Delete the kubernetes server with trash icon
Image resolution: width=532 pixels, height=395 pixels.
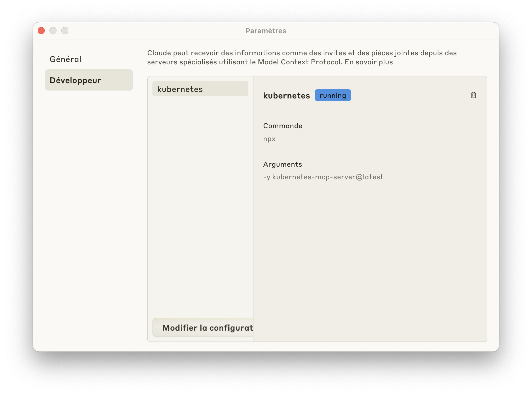(473, 95)
